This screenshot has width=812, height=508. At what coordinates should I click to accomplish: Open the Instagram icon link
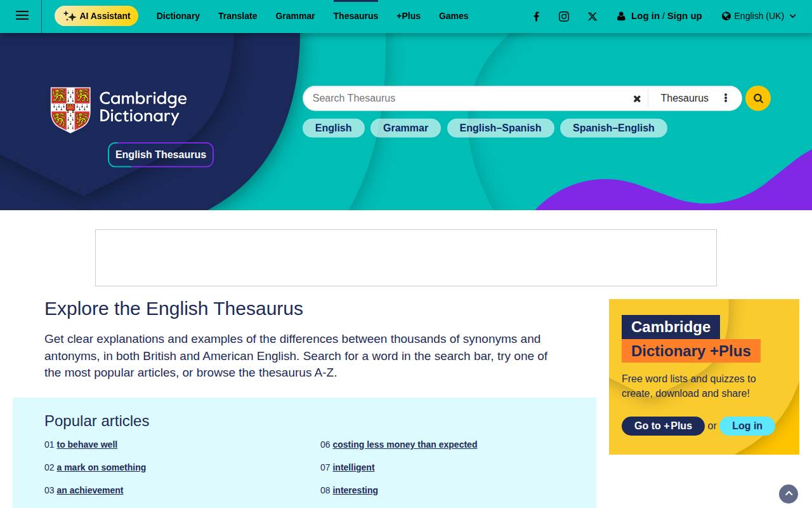point(564,17)
